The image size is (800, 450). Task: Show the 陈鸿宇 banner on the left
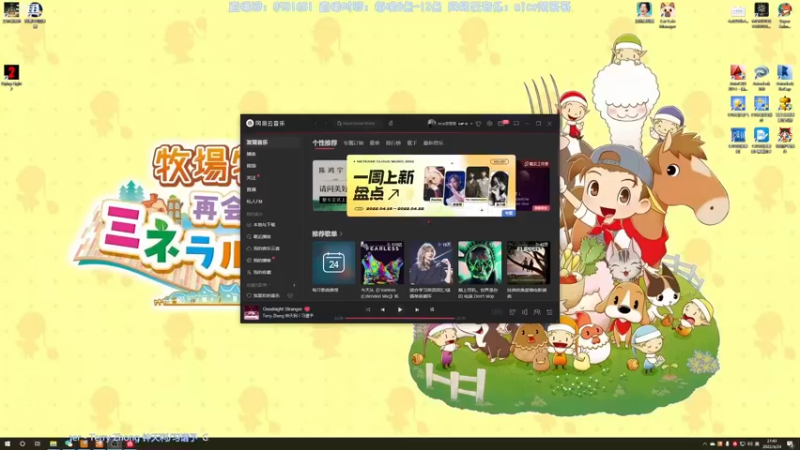click(330, 186)
